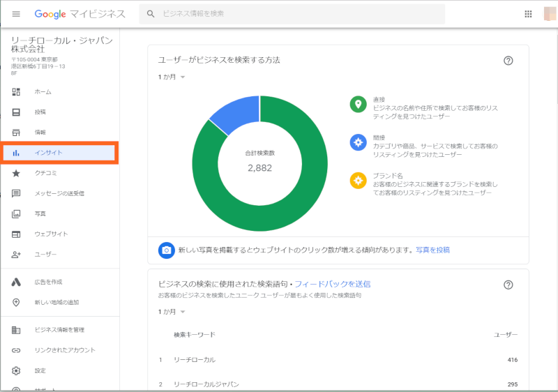The height and width of the screenshot is (392, 558).
Task: Open the hamburger main menu
Action: coord(16,14)
